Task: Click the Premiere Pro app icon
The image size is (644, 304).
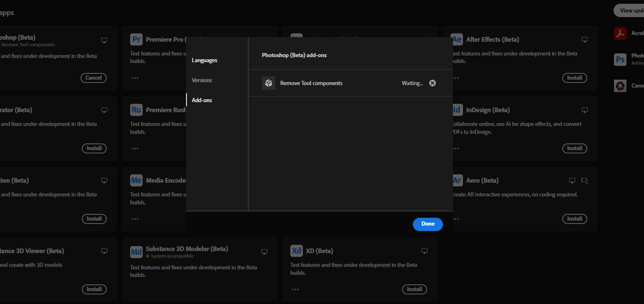Action: [x=136, y=40]
